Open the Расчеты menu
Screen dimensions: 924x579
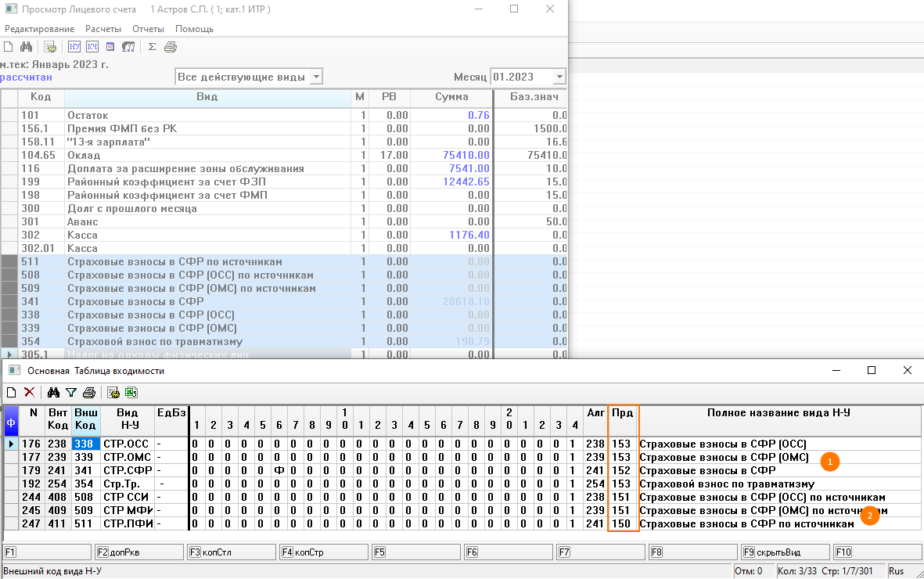point(103,29)
